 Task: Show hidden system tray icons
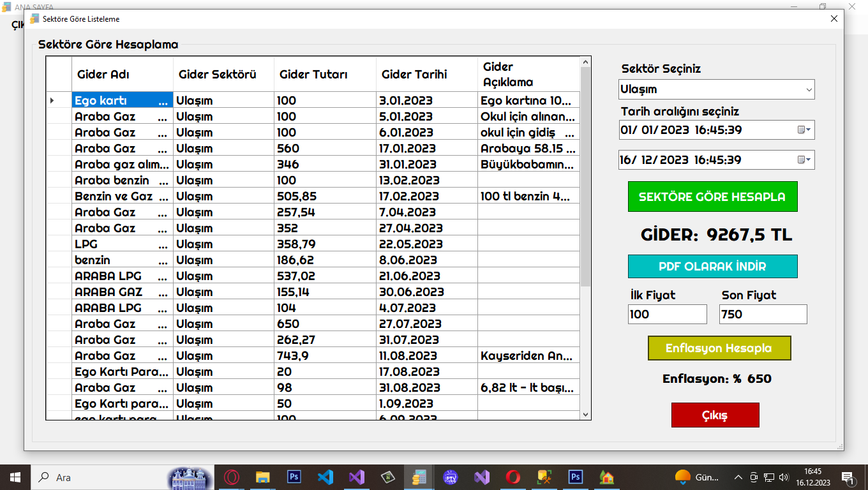[x=738, y=477]
